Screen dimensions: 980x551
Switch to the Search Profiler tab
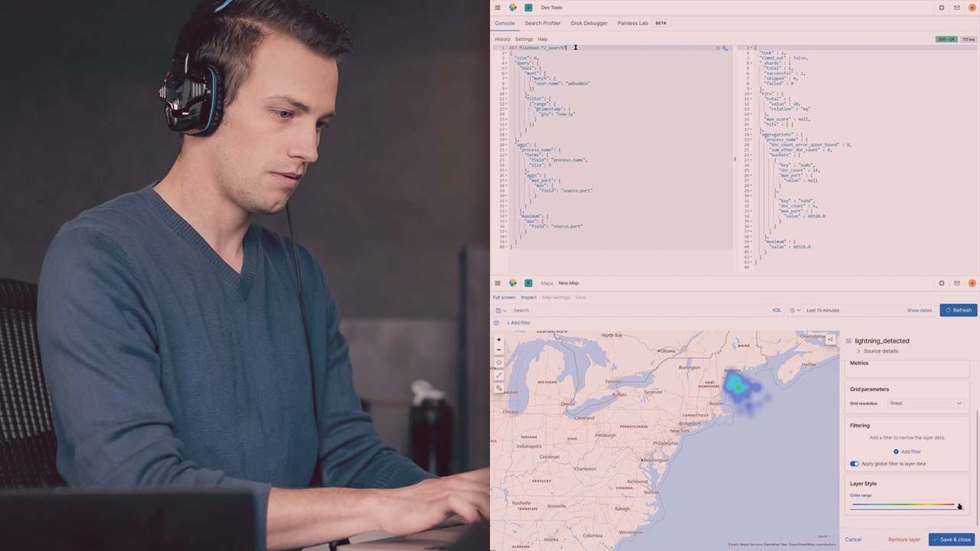542,23
